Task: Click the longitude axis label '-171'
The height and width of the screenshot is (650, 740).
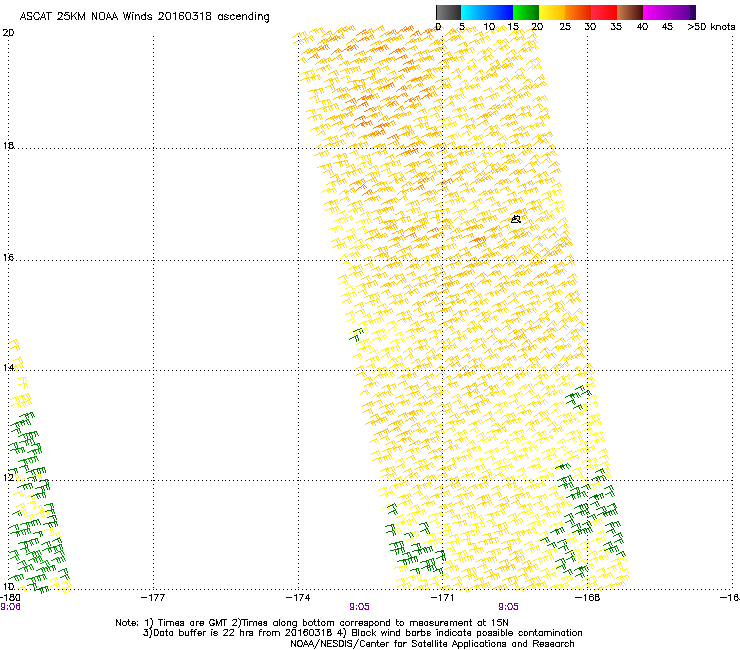Action: point(442,597)
